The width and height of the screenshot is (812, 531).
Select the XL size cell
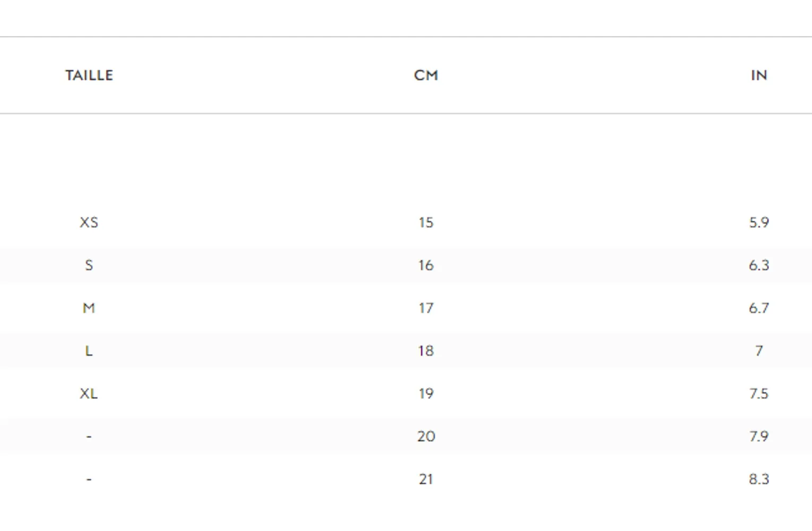(89, 393)
